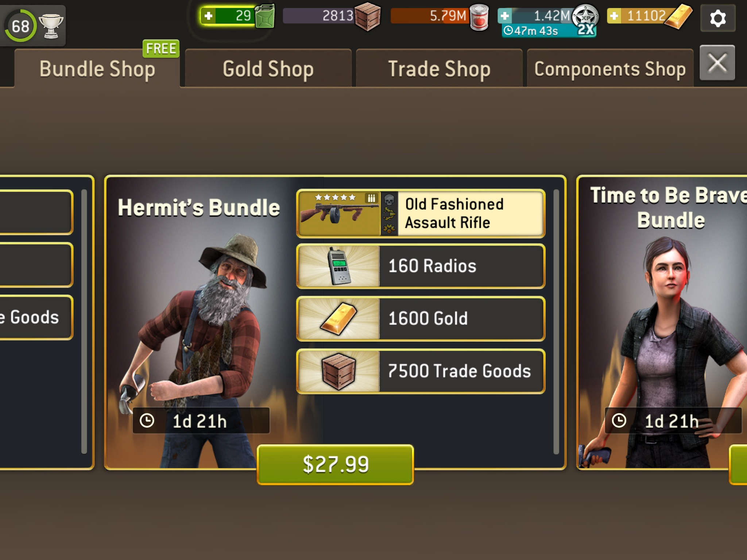
Task: Click the Hermit's Bundle item scrollbar
Action: point(556,322)
